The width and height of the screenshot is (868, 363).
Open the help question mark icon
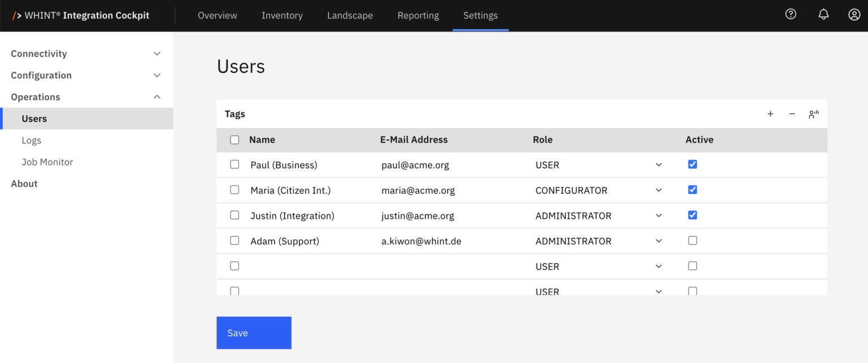pyautogui.click(x=791, y=15)
